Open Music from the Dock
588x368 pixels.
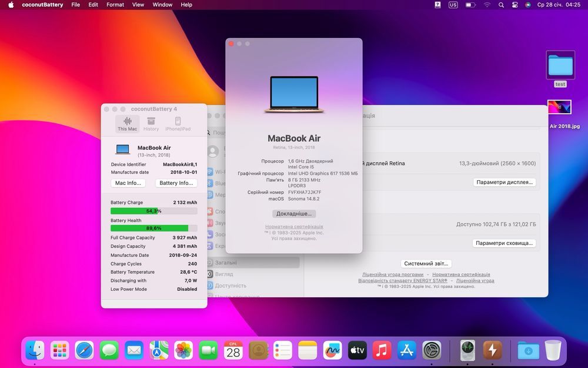(382, 351)
